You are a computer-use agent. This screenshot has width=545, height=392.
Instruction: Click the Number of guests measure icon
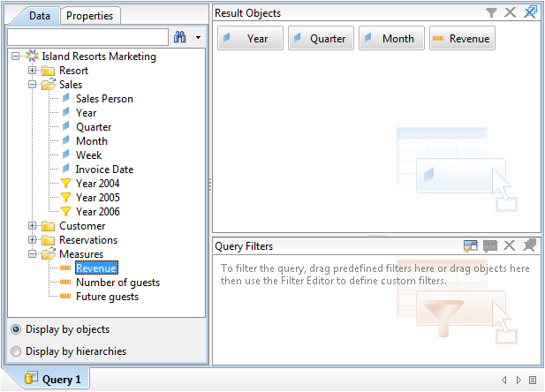[65, 283]
